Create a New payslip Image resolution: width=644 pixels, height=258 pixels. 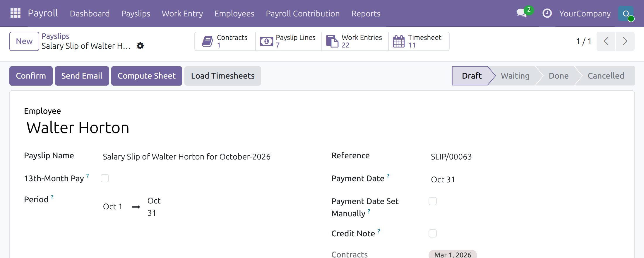(24, 41)
